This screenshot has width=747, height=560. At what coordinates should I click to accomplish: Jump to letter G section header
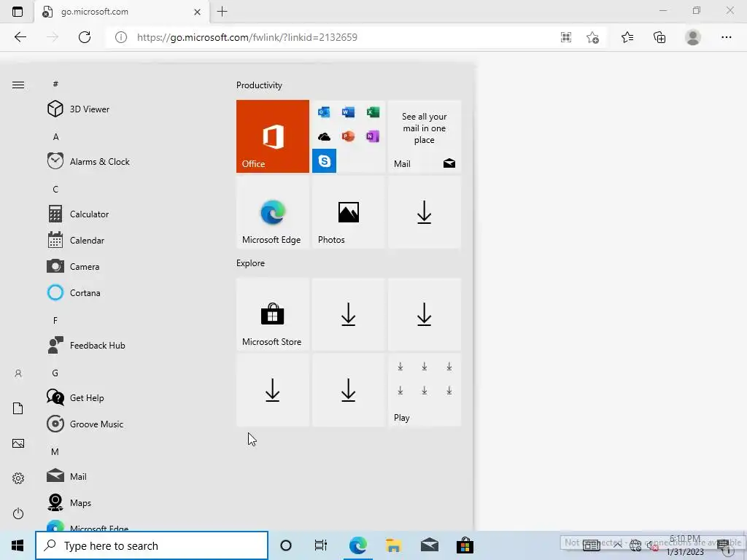tap(55, 373)
